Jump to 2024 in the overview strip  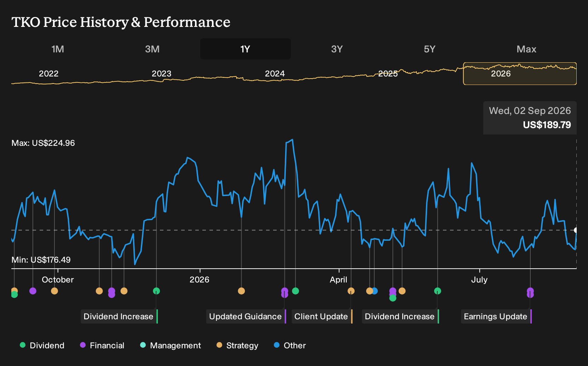[x=275, y=74]
